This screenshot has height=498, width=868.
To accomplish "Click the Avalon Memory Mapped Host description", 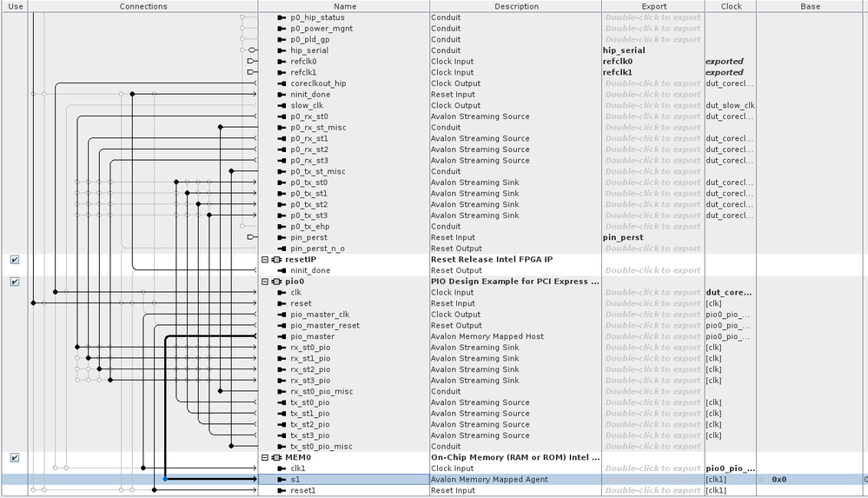I will [x=487, y=336].
